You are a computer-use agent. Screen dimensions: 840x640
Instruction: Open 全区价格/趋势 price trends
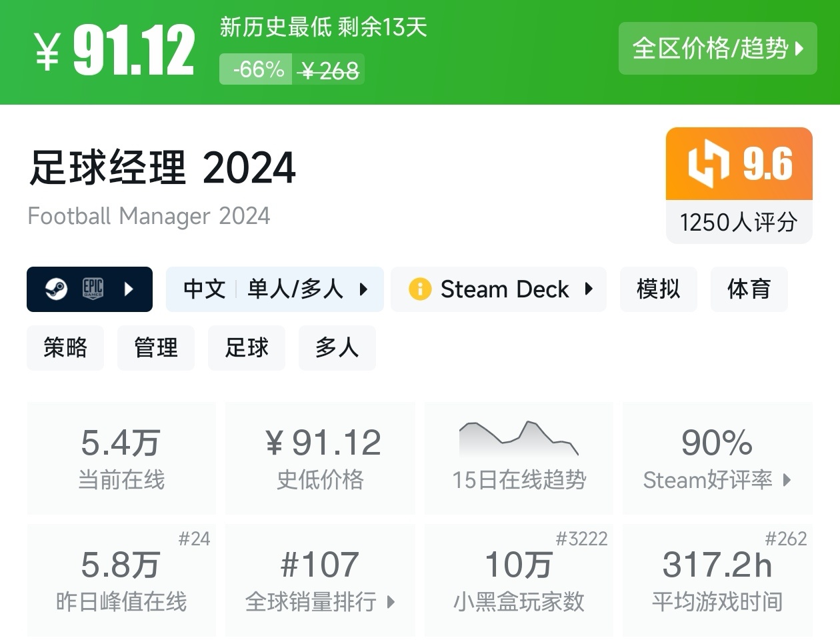coord(717,48)
